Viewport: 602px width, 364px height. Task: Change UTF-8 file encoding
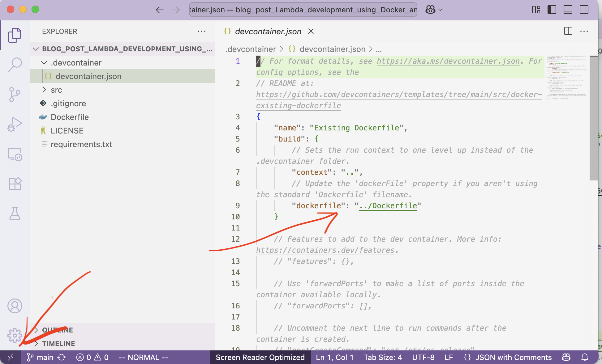[423, 358]
